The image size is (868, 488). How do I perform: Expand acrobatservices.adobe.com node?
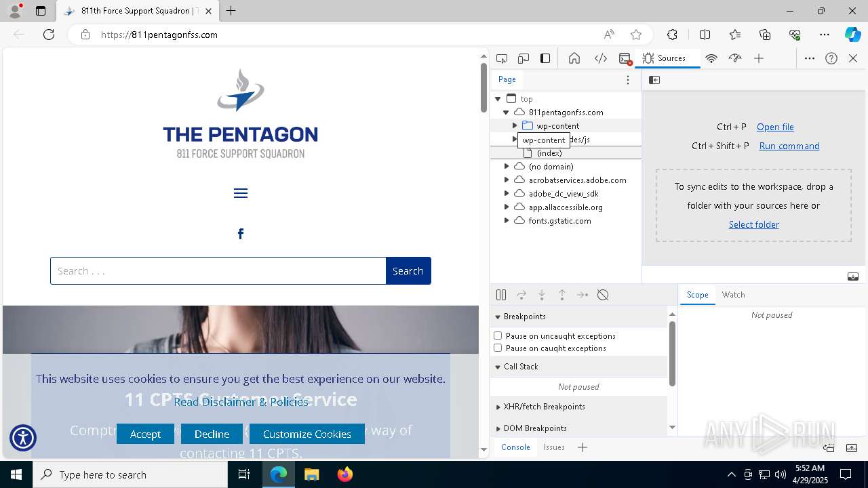click(x=507, y=180)
